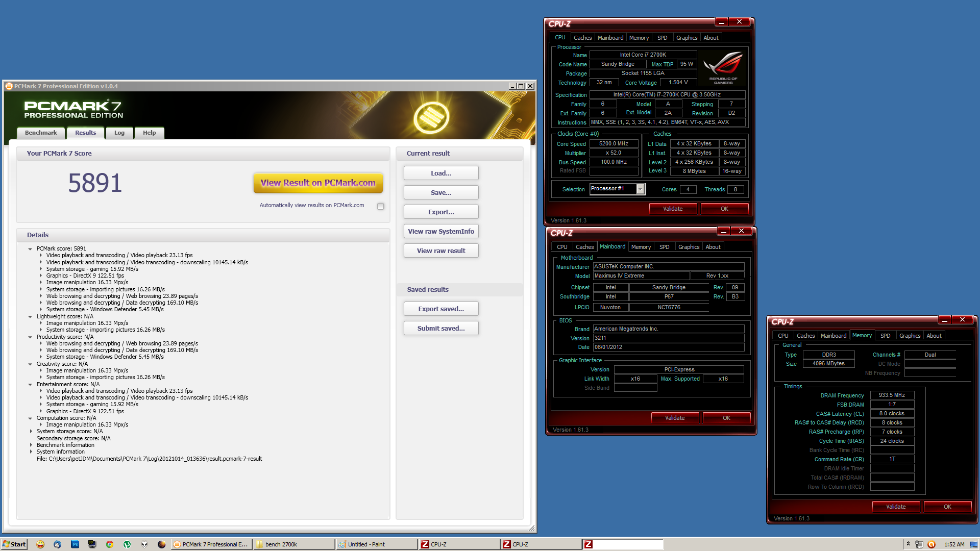Open the Photoshop quick launch icon
The width and height of the screenshot is (980, 551).
tap(75, 544)
